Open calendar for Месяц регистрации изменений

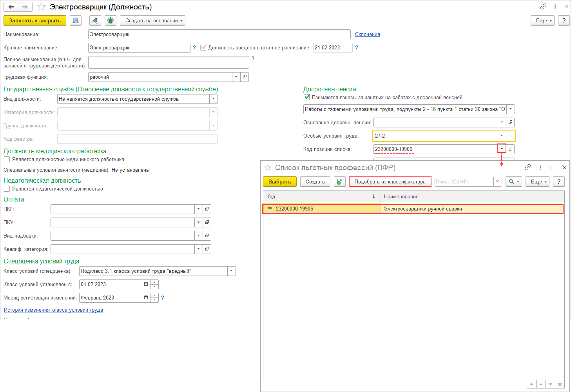pyautogui.click(x=146, y=298)
